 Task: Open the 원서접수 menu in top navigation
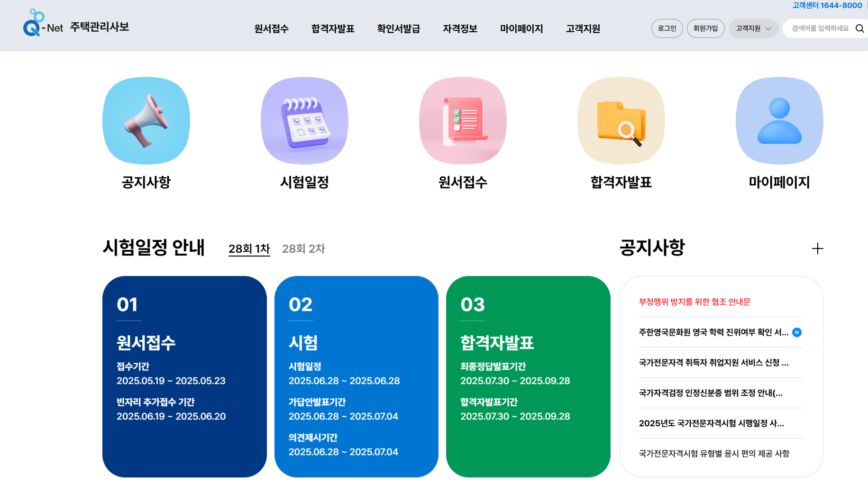[271, 28]
